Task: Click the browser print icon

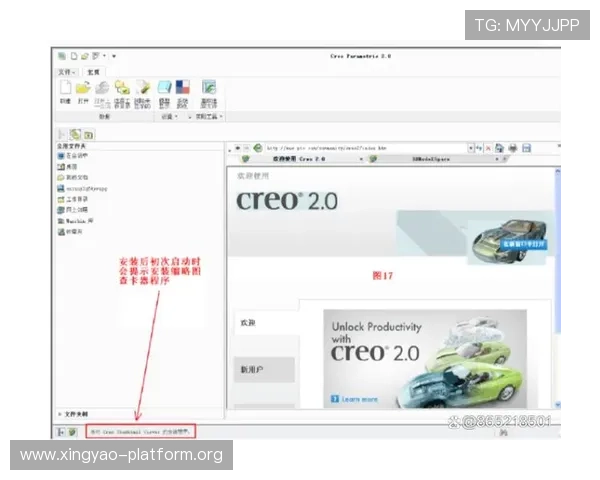Action: [513, 148]
